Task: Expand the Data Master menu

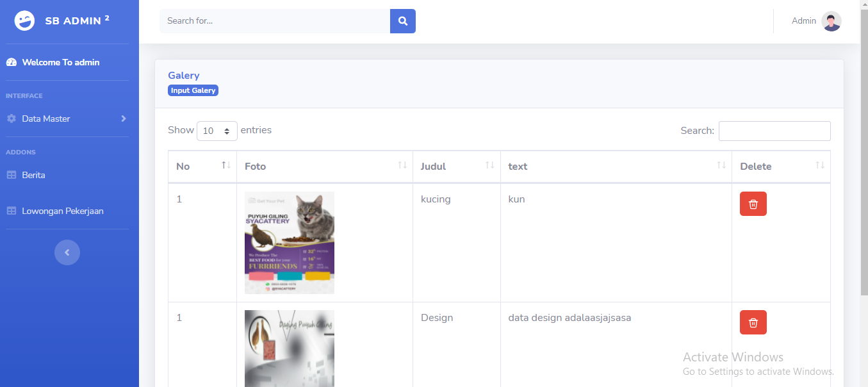Action: (x=67, y=119)
